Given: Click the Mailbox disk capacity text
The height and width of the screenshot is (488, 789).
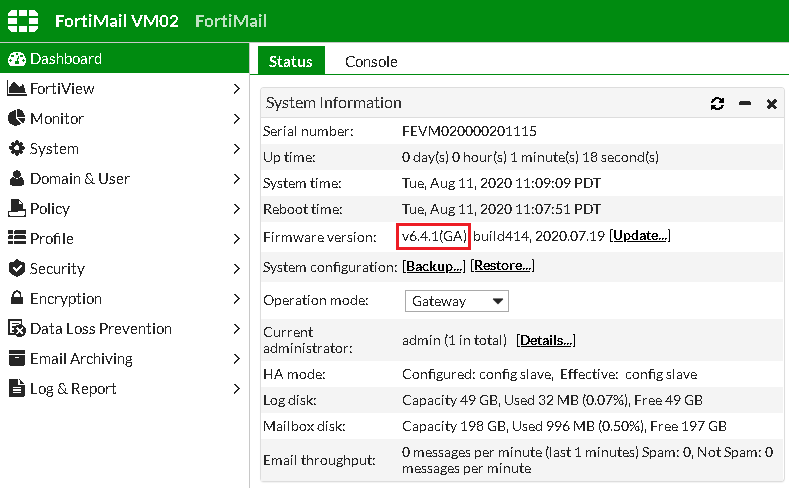Looking at the screenshot, I should [x=564, y=427].
